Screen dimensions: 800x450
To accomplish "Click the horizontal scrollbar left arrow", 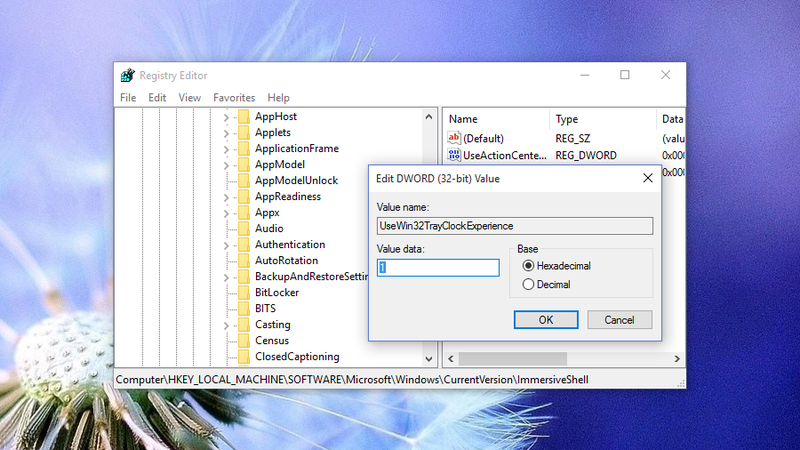I will coord(451,359).
